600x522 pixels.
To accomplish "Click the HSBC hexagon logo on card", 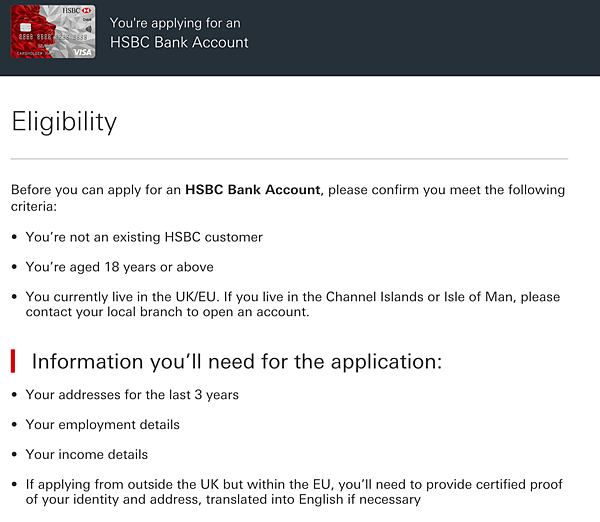I will [x=86, y=11].
